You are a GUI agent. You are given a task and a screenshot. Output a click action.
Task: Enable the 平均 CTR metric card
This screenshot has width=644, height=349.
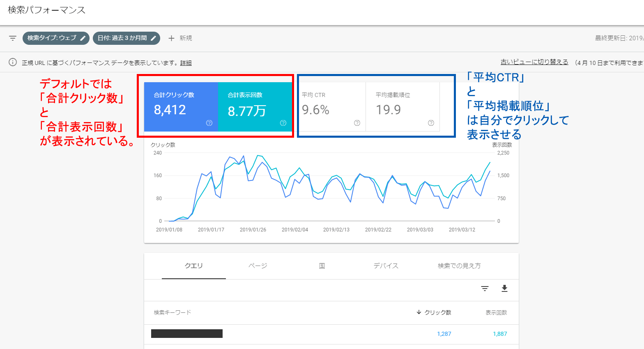pyautogui.click(x=329, y=106)
